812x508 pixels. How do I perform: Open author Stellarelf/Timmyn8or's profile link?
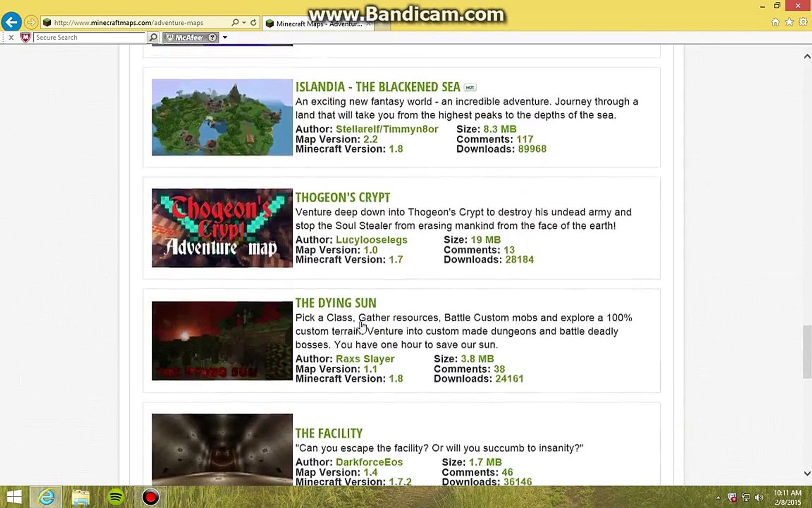(387, 129)
